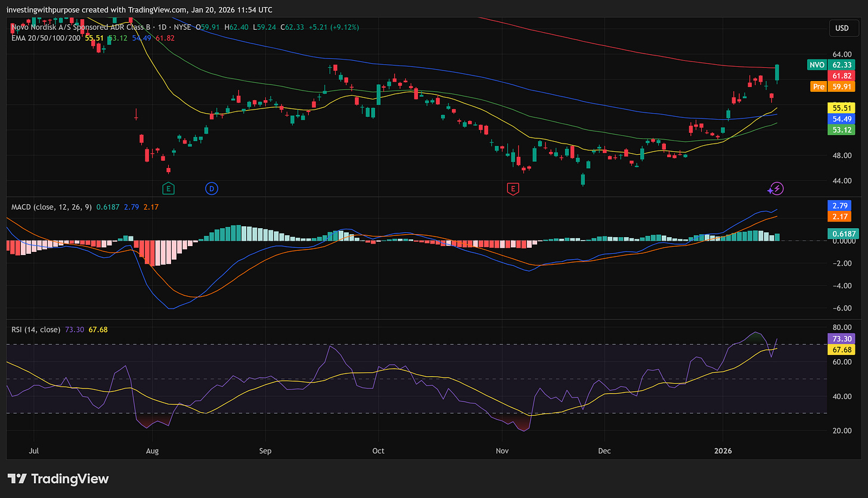Click the green 53.12 price axis label
The height and width of the screenshot is (498, 868).
click(x=841, y=129)
